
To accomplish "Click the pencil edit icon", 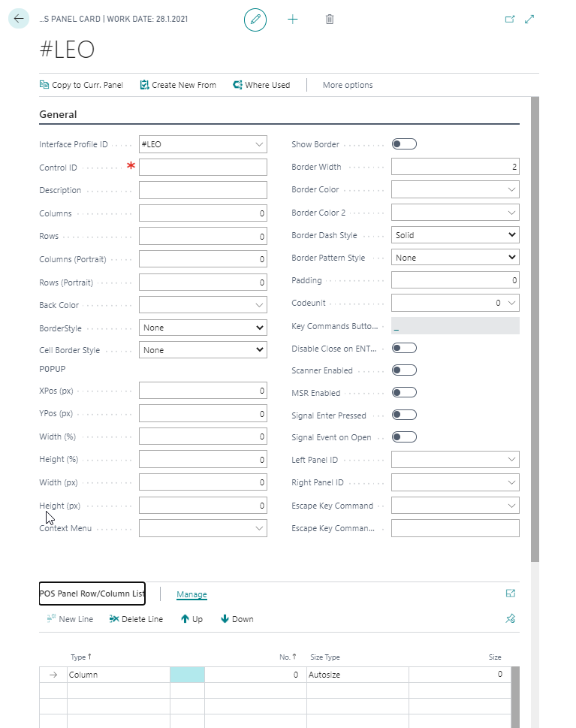I will tap(255, 20).
